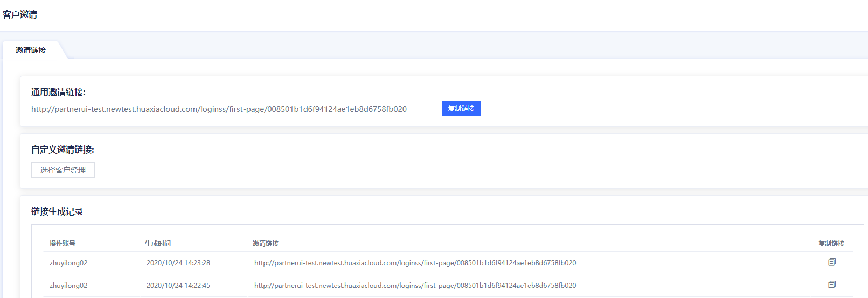Copy the 14:23:28 row invitation link icon
Image resolution: width=868 pixels, height=298 pixels.
pyautogui.click(x=831, y=262)
